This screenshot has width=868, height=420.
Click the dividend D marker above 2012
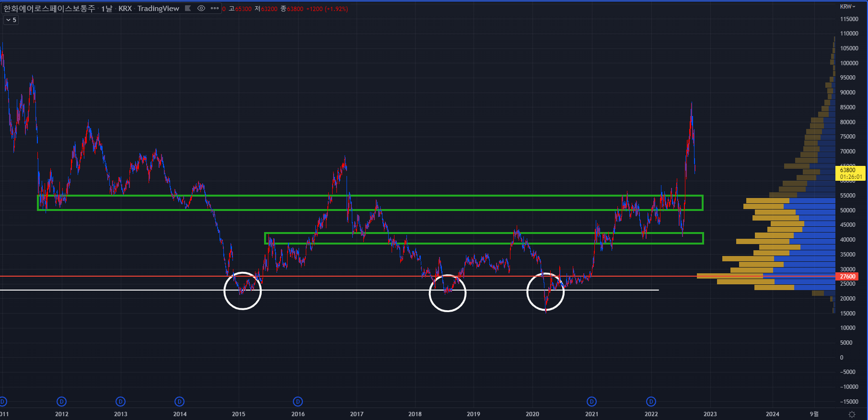[x=61, y=401]
